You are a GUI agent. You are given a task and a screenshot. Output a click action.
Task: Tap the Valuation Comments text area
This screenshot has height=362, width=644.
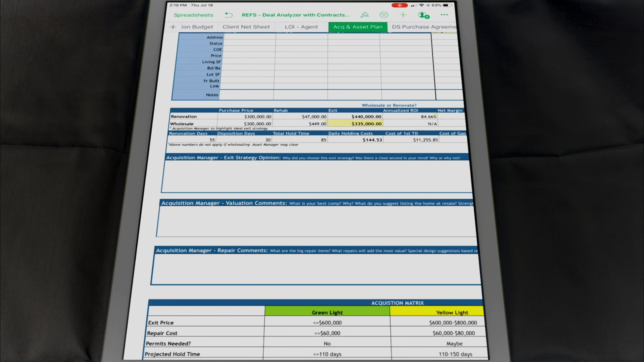tap(317, 221)
